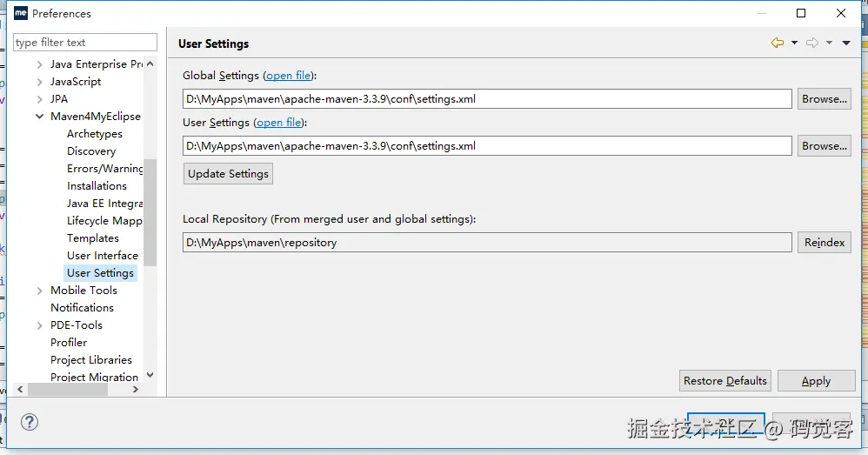Click the Global Settings open file link
The width and height of the screenshot is (868, 455).
point(289,76)
